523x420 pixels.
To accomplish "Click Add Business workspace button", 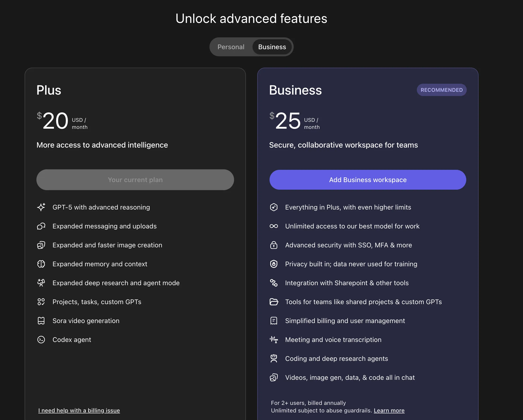I will (x=367, y=180).
